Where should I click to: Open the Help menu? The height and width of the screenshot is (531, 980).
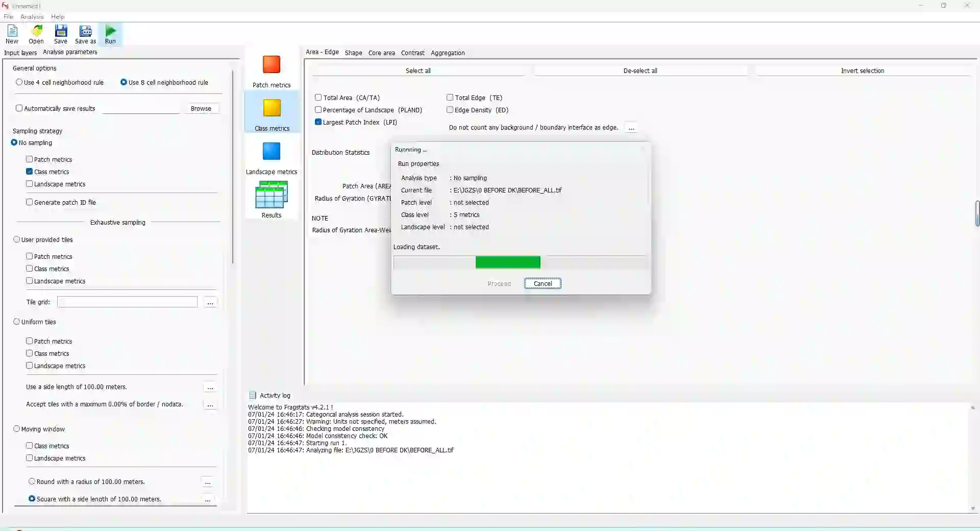click(x=58, y=17)
